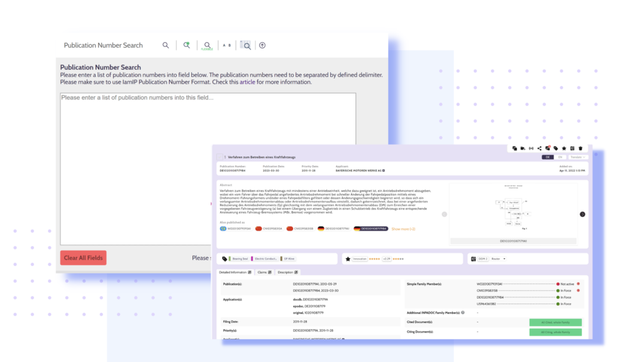Show next figure with right arrow
The height and width of the screenshot is (362, 644).
coord(582,214)
